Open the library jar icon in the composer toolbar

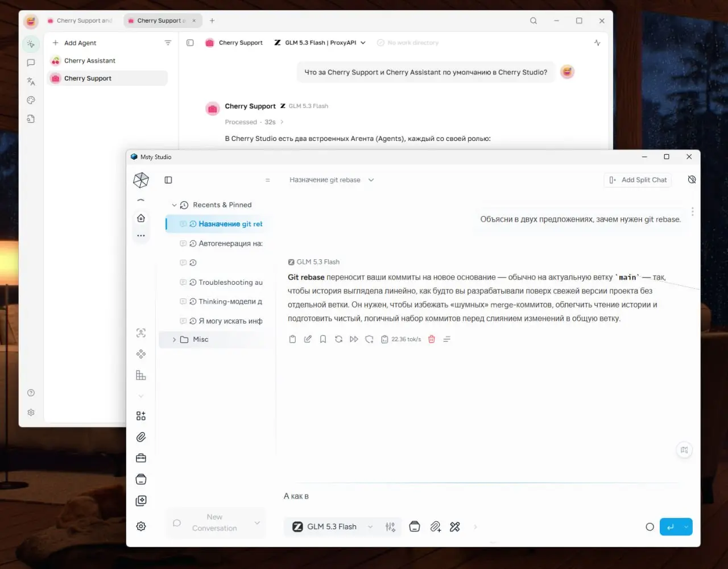pyautogui.click(x=415, y=527)
